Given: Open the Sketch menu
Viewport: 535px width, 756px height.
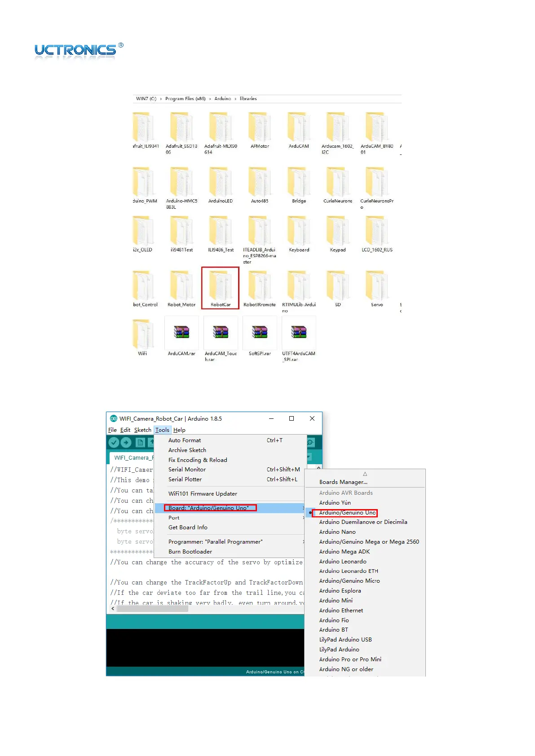Looking at the screenshot, I should coord(143,430).
